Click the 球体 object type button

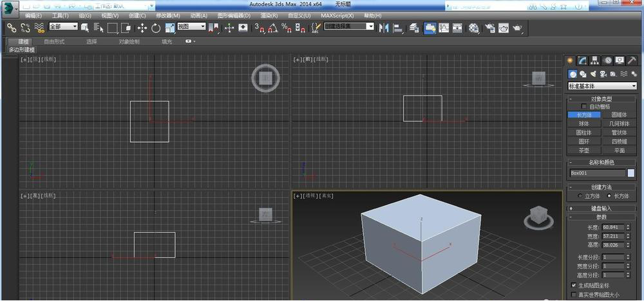(583, 123)
